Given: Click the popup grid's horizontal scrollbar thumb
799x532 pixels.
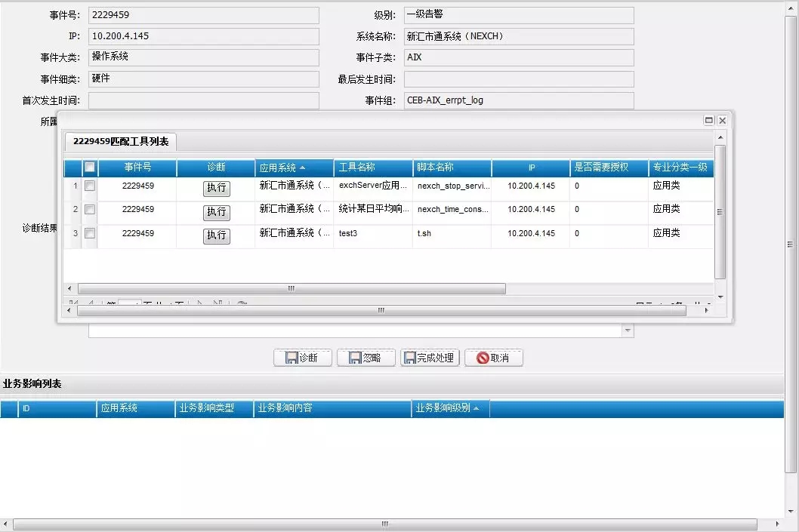Looking at the screenshot, I should tap(292, 288).
